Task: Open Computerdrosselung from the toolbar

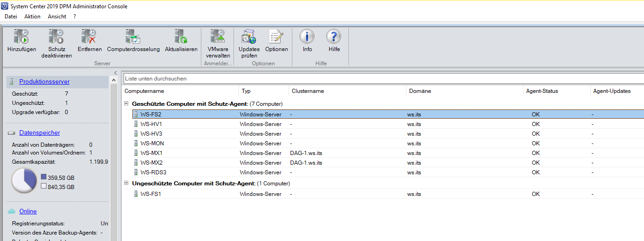Action: click(133, 36)
